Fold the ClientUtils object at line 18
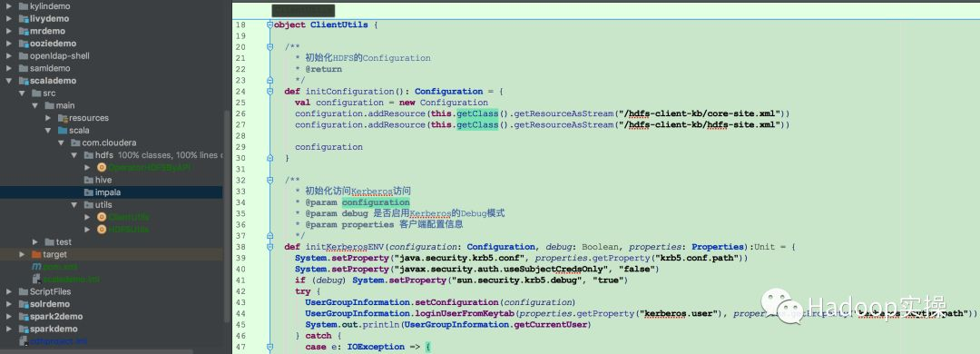 pyautogui.click(x=270, y=25)
